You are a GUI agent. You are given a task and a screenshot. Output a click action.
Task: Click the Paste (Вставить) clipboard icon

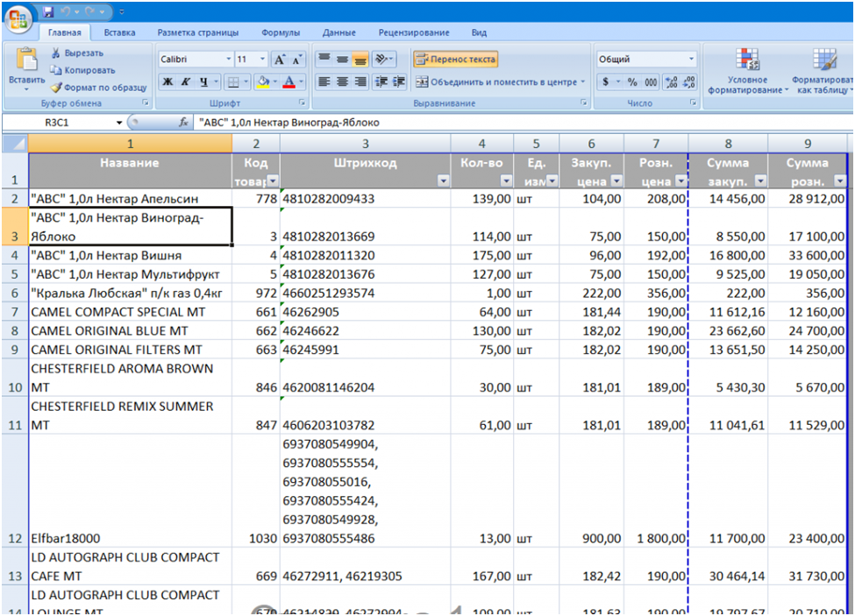pyautogui.click(x=26, y=60)
